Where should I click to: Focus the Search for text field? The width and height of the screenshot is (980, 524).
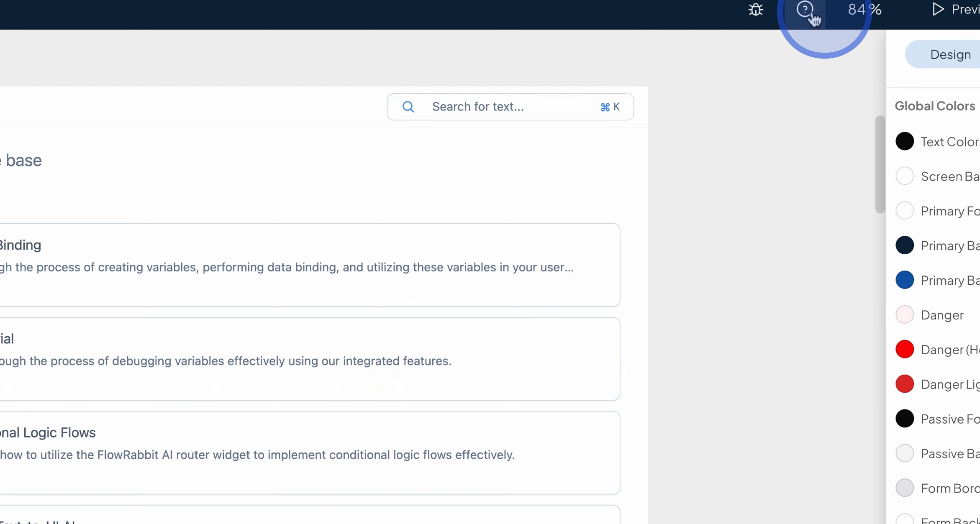(x=510, y=107)
